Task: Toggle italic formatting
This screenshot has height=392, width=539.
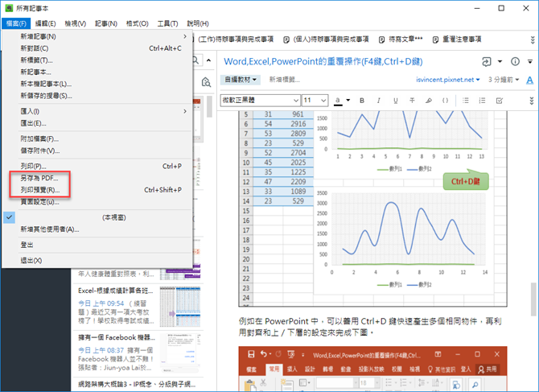Action: pos(378,101)
